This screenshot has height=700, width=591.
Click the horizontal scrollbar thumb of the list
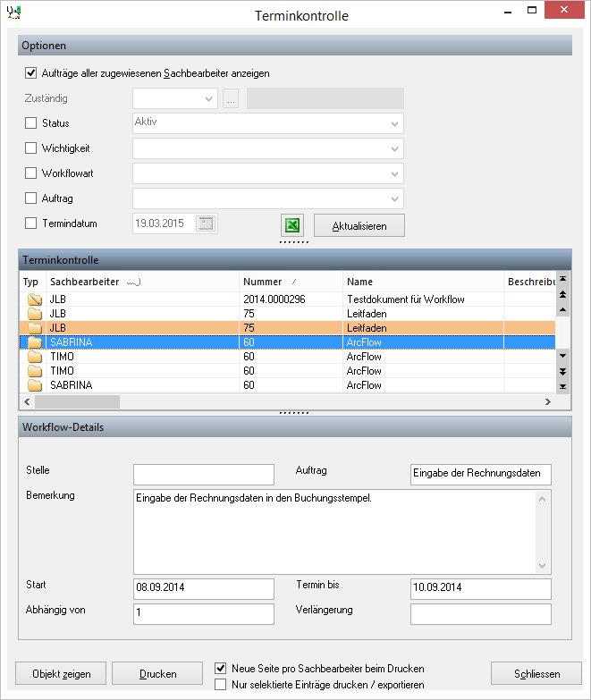click(77, 401)
